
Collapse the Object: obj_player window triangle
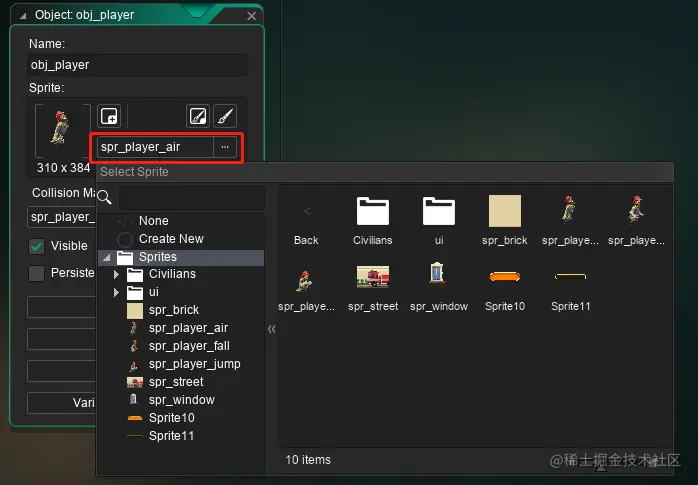[x=23, y=16]
